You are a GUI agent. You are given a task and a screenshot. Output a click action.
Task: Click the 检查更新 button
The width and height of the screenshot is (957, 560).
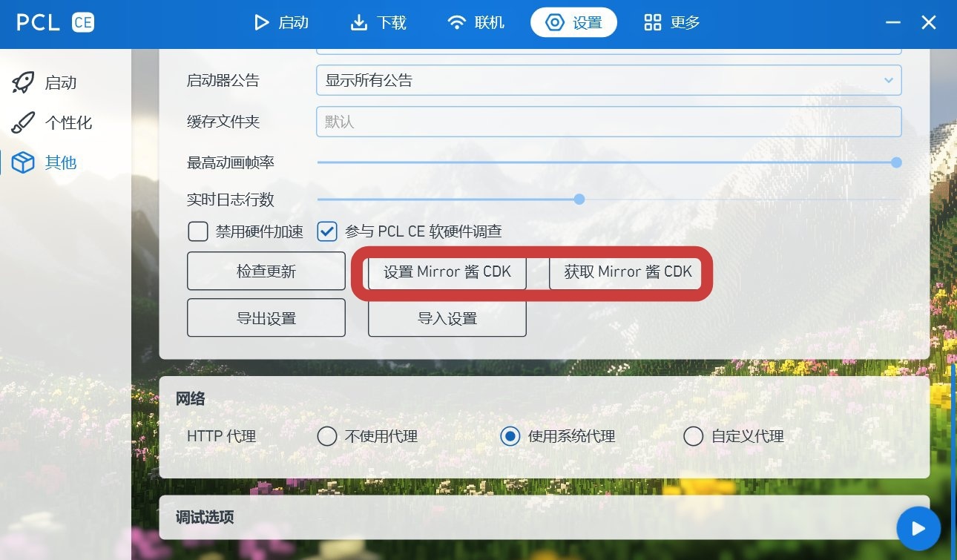point(266,271)
